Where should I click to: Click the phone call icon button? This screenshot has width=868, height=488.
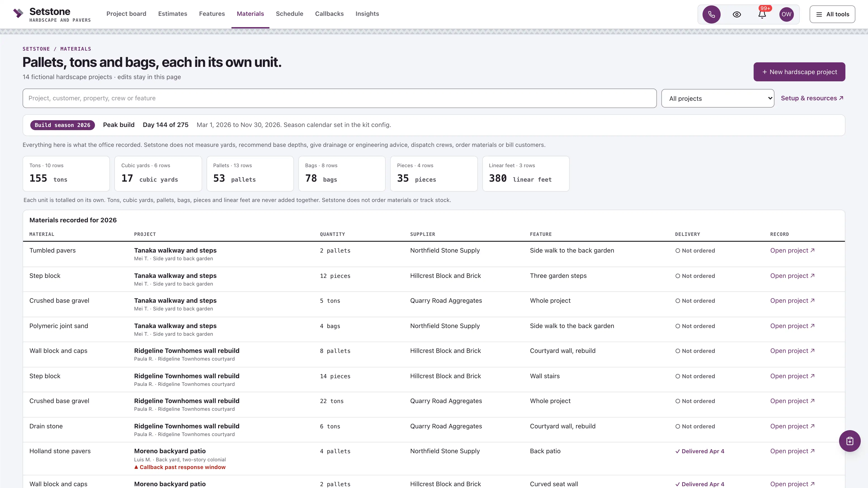pos(711,14)
